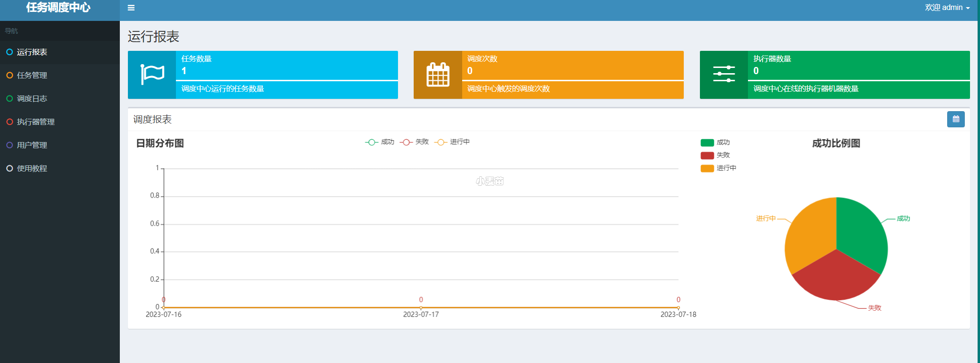Click the flag icon on 任务数量 card
Screen dimensions: 980x363
click(152, 75)
